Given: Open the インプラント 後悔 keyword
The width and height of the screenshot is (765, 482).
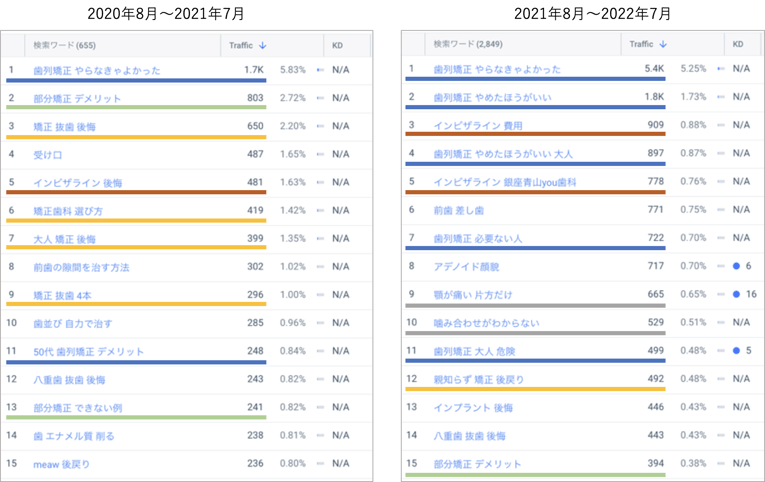Looking at the screenshot, I should click(x=473, y=408).
